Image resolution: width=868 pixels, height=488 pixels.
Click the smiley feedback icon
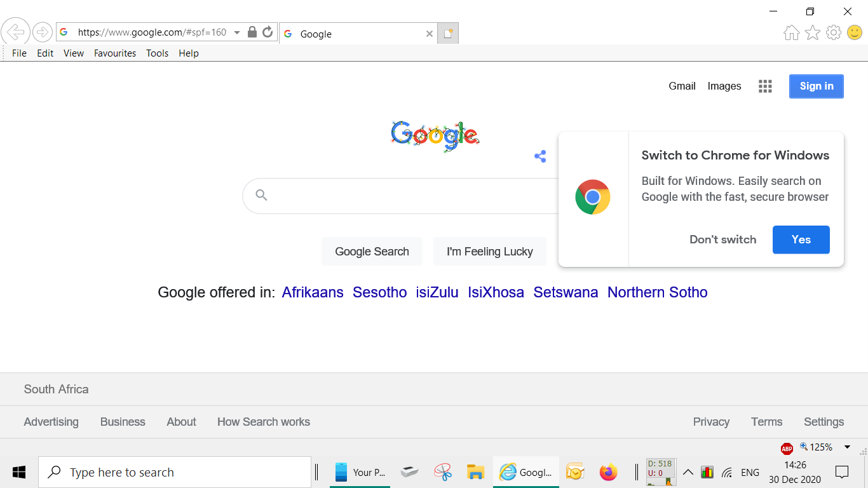pyautogui.click(x=855, y=32)
